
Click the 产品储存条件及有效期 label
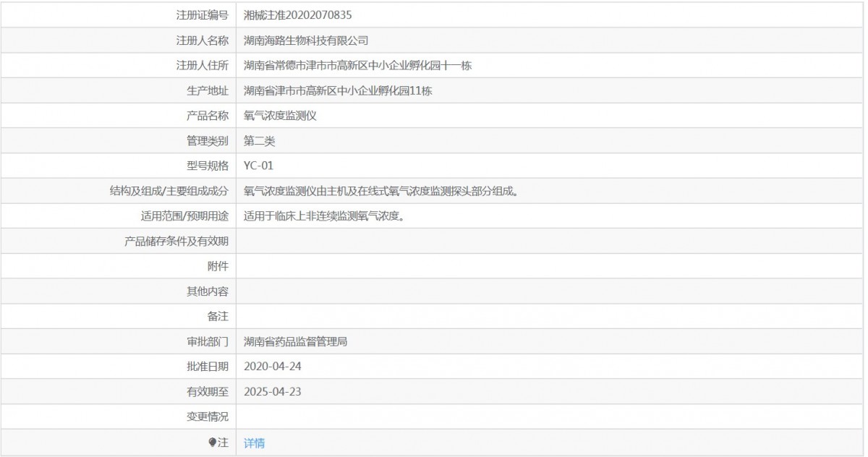point(176,241)
